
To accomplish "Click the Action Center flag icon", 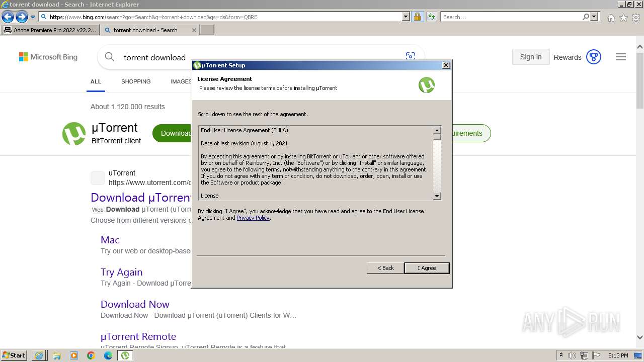I will tap(596, 355).
